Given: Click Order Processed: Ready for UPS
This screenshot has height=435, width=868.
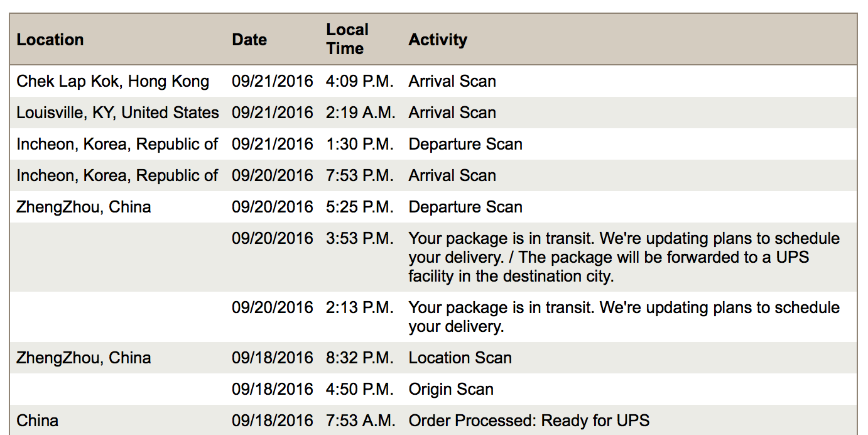Looking at the screenshot, I should [529, 421].
